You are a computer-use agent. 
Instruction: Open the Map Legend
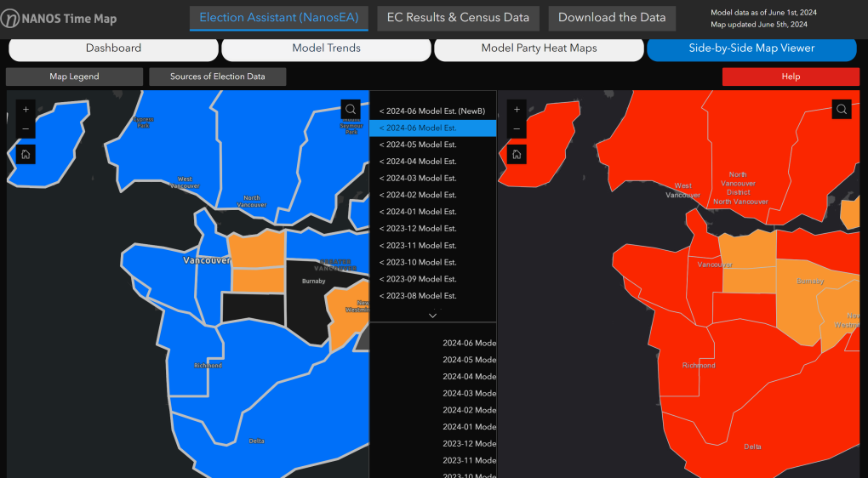point(74,77)
